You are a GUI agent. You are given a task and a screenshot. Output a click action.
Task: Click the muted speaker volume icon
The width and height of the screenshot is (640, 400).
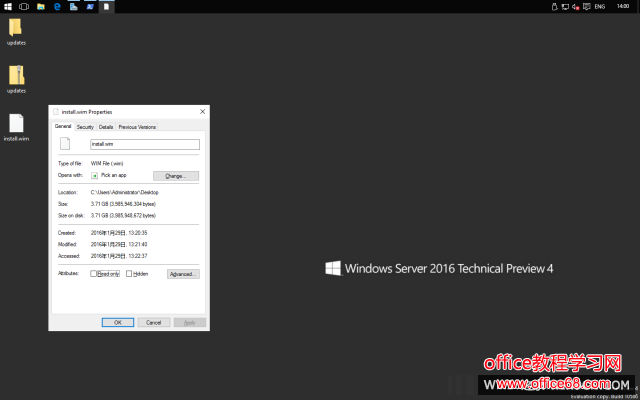point(576,7)
